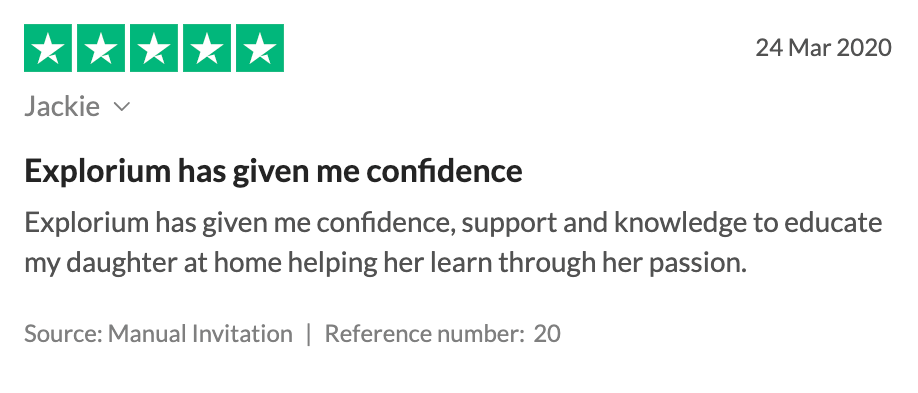This screenshot has width=918, height=393.
Task: Click the Source: Manual Invitation label
Action: pos(158,334)
